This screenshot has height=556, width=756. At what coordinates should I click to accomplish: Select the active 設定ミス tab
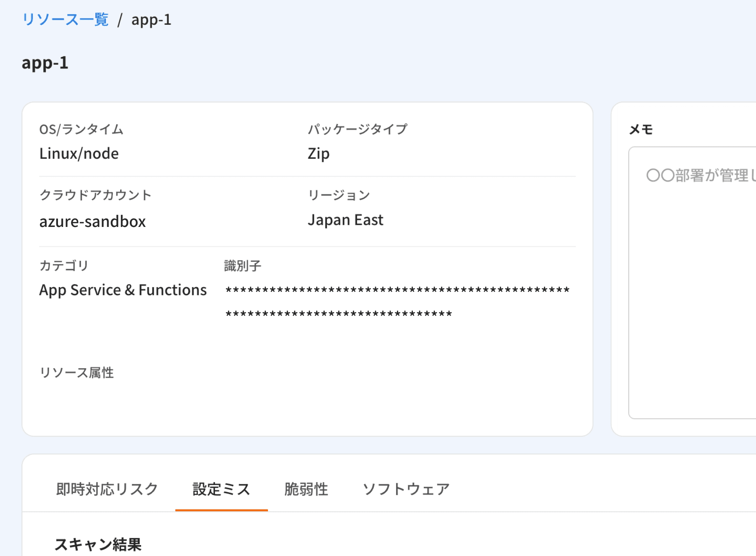click(221, 489)
